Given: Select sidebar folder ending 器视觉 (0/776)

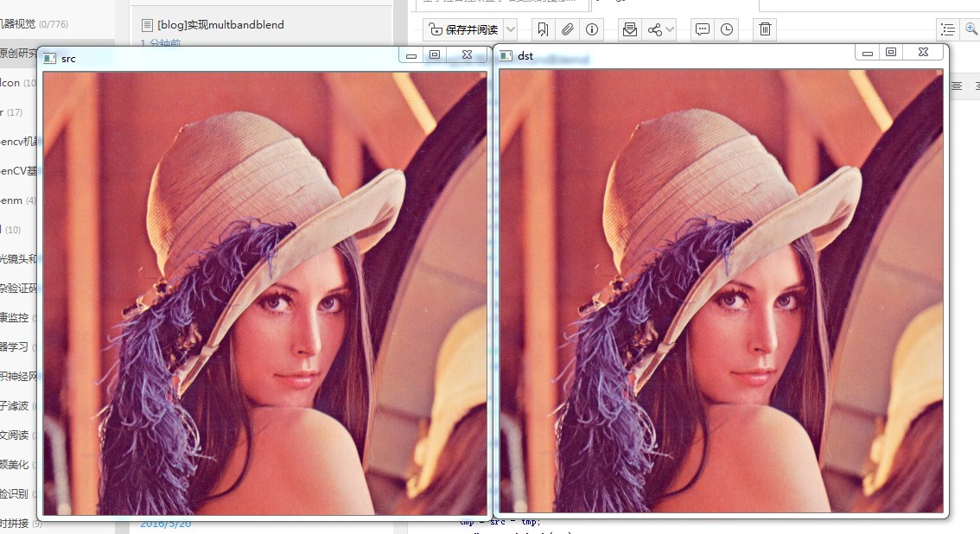Looking at the screenshot, I should click(x=35, y=23).
